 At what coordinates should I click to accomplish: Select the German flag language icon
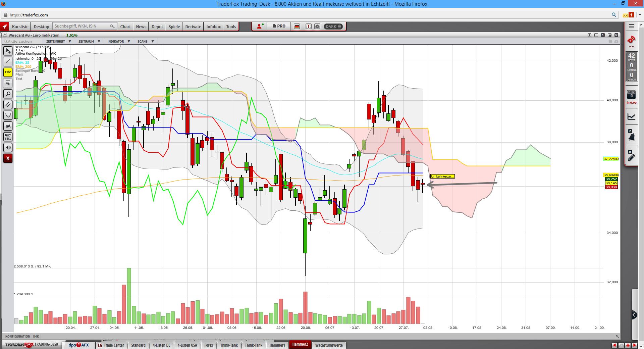click(x=297, y=26)
